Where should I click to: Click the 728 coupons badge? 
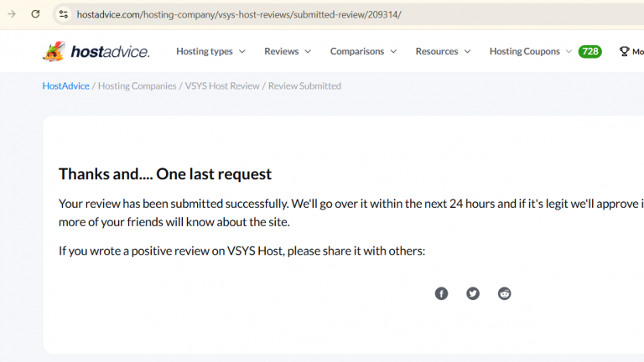coord(589,51)
